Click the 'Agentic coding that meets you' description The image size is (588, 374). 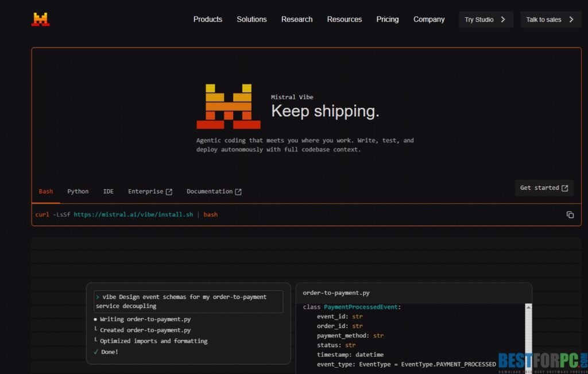(305, 145)
